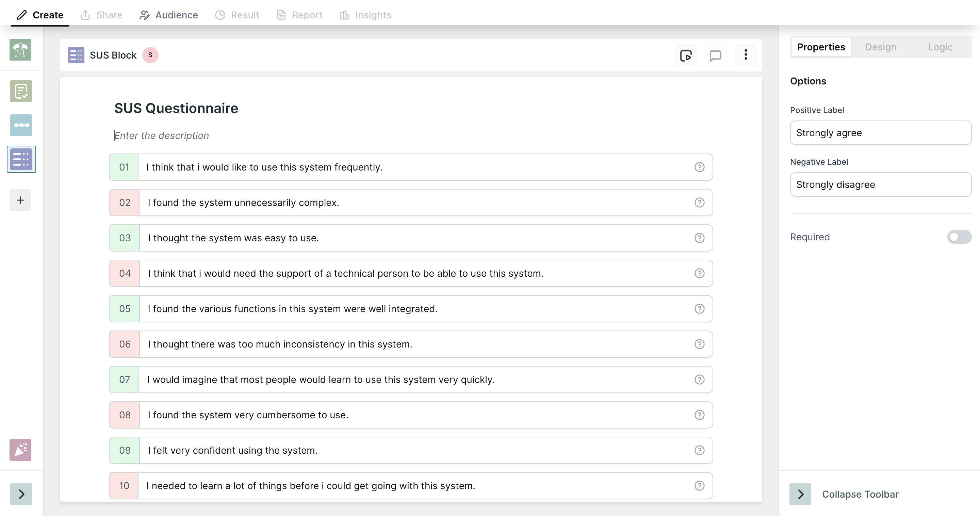980x516 pixels.
Task: Click help icon for question 05
Action: pyautogui.click(x=699, y=309)
